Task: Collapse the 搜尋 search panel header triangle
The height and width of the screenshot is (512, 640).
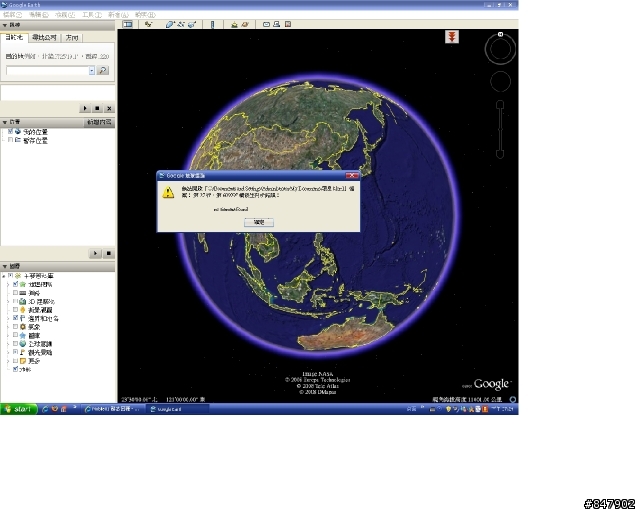Action: pyautogui.click(x=5, y=25)
